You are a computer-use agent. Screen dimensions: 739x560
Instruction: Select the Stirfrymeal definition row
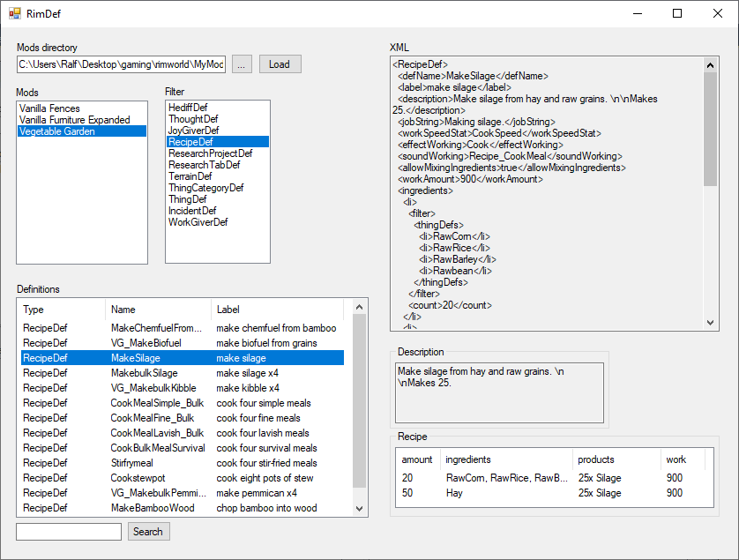click(183, 463)
